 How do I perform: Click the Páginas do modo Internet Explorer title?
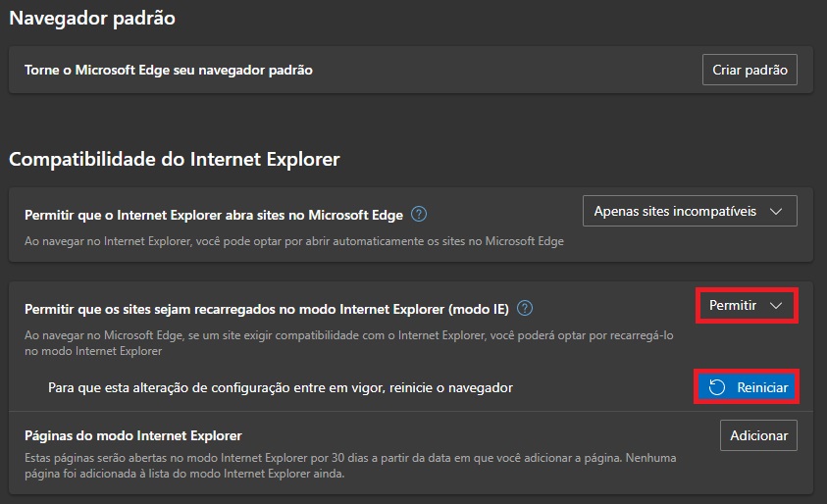(x=132, y=435)
